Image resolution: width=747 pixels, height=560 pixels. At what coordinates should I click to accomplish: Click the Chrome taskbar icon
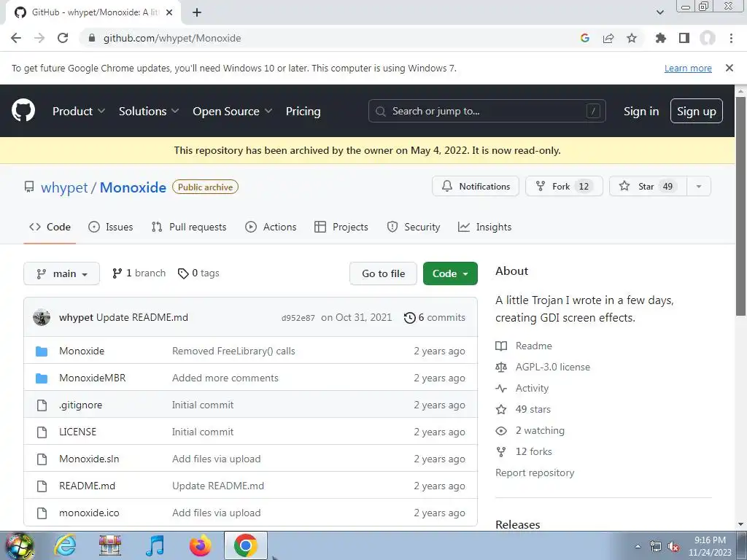click(x=245, y=545)
